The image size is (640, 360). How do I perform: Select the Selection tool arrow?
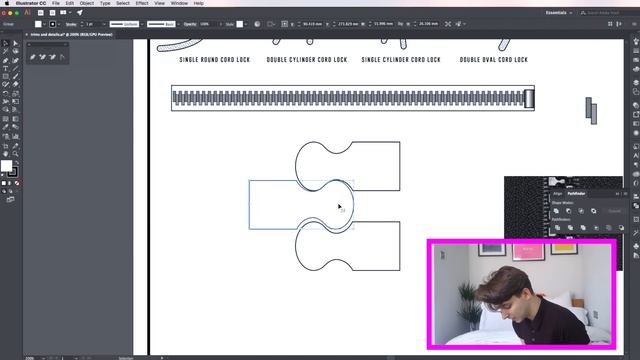[x=5, y=43]
